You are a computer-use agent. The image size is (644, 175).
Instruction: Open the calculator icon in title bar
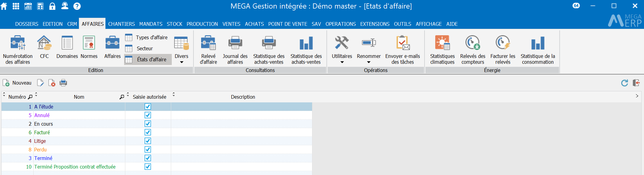(x=40, y=6)
